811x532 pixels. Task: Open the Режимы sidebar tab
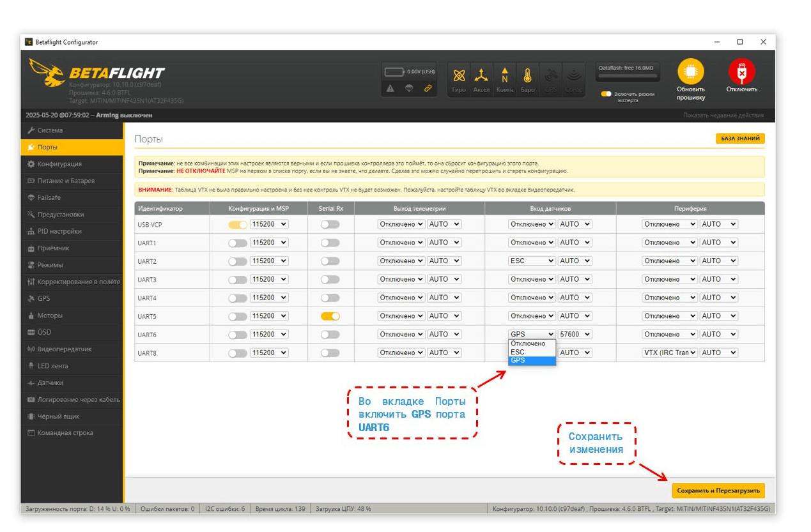click(72, 265)
